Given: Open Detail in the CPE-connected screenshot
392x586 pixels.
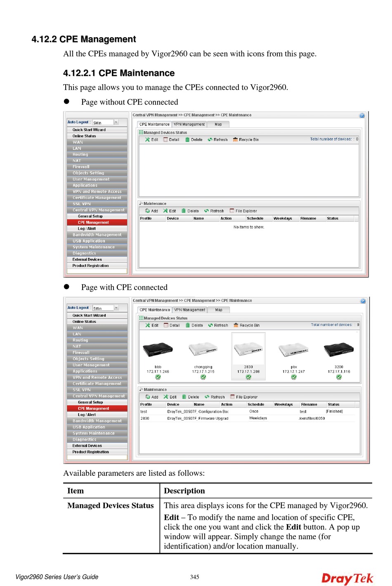Looking at the screenshot, I should click(172, 325).
